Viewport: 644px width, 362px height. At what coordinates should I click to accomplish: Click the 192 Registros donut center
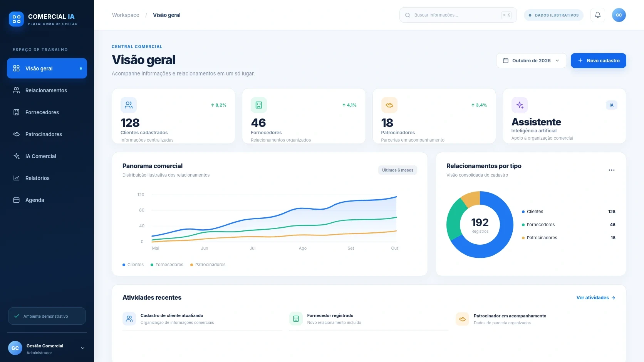[x=480, y=225]
